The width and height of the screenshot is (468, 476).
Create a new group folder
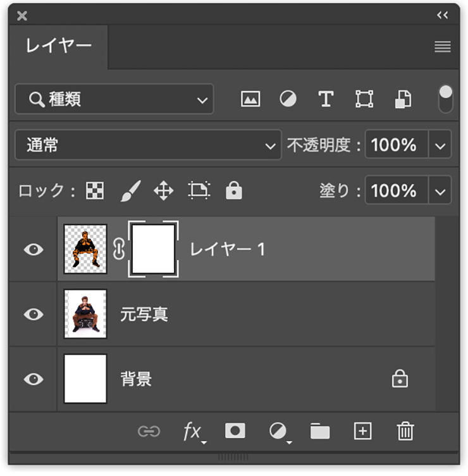(x=320, y=431)
